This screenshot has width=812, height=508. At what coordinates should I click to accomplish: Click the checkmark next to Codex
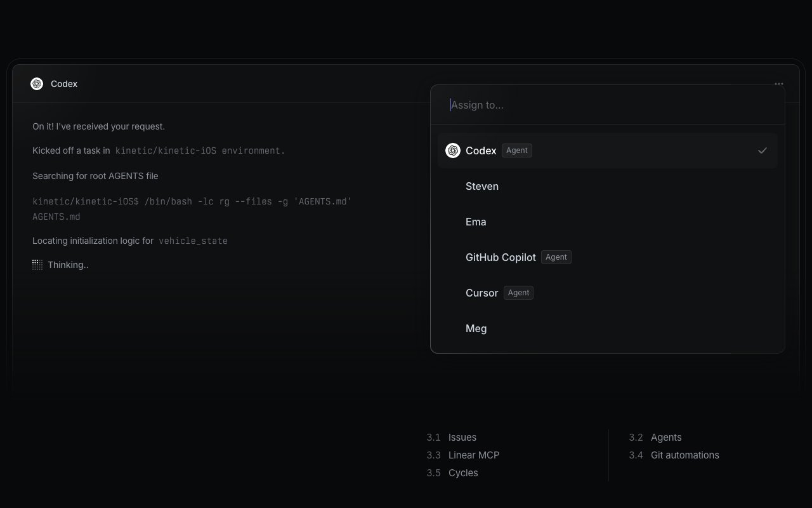pos(763,150)
